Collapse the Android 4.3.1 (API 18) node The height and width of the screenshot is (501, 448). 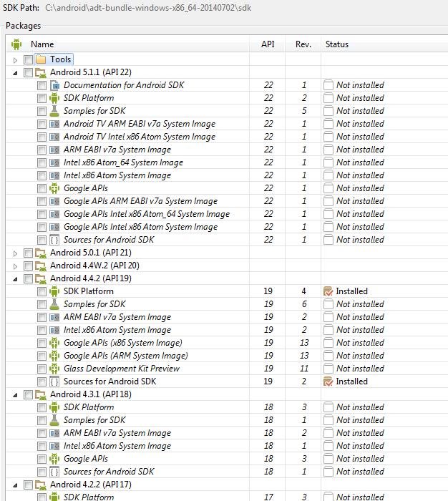[x=15, y=395]
